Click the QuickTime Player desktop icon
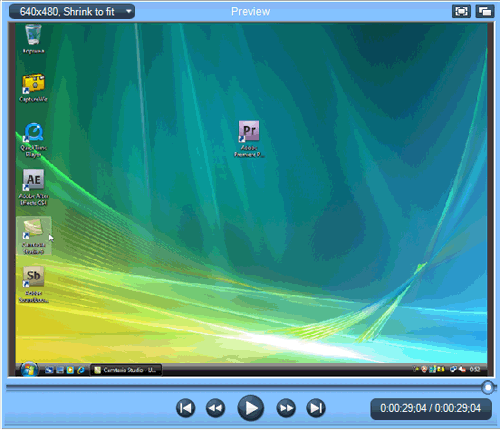The image size is (500, 430). 33,140
